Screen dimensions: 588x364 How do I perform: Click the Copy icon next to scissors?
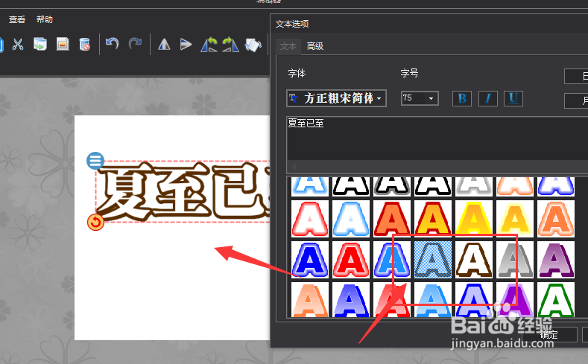40,44
